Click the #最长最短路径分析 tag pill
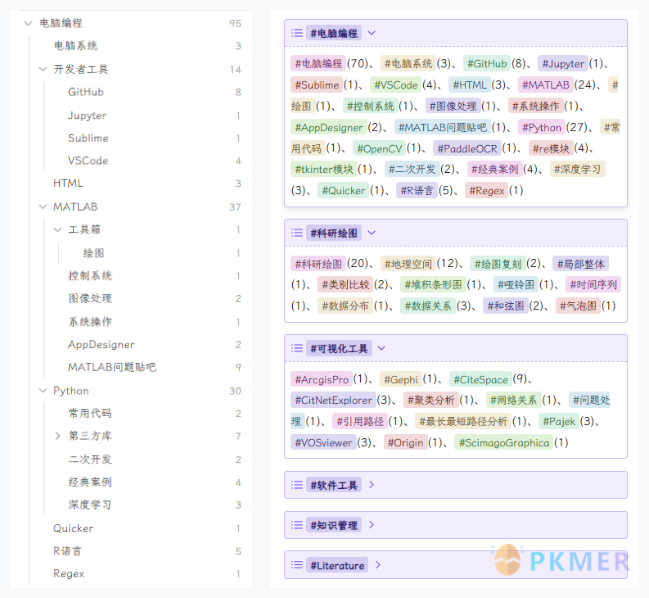Image resolution: width=649 pixels, height=598 pixels. tap(463, 421)
